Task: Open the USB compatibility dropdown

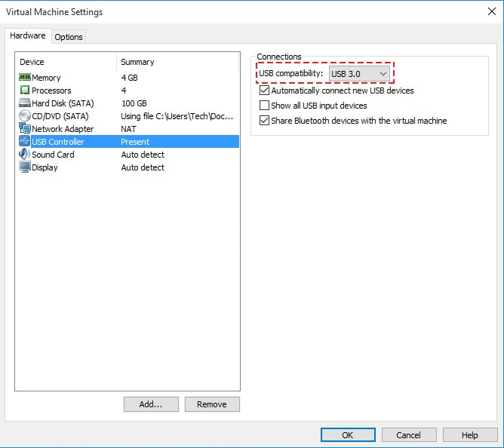Action: tap(361, 73)
